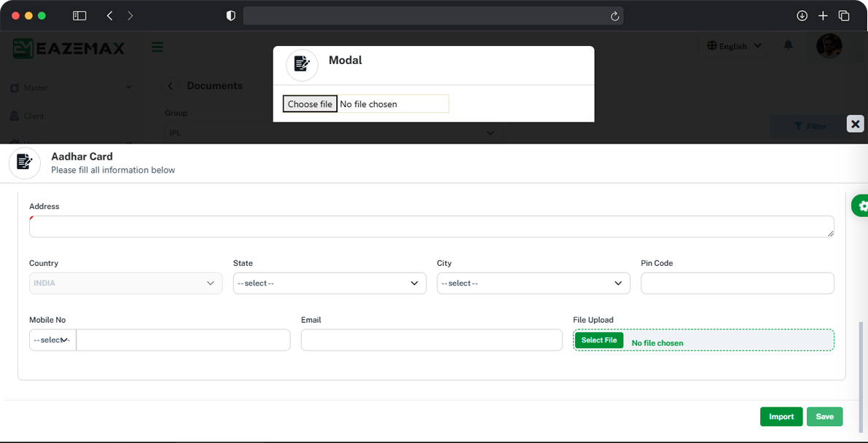
Task: Click the browser address bar
Action: [434, 16]
